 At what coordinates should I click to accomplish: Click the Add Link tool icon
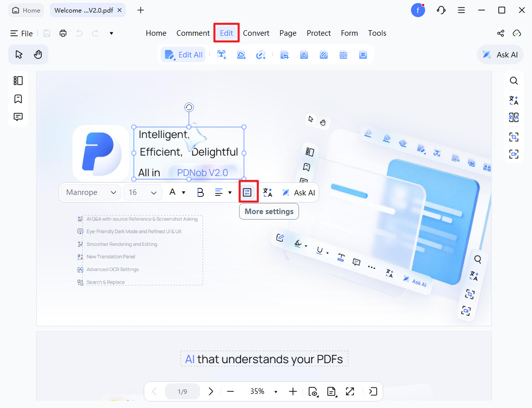pyautogui.click(x=261, y=54)
